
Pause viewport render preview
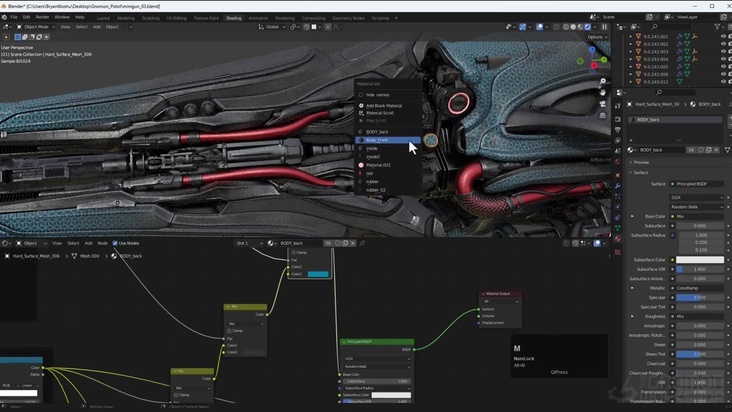click(x=604, y=27)
